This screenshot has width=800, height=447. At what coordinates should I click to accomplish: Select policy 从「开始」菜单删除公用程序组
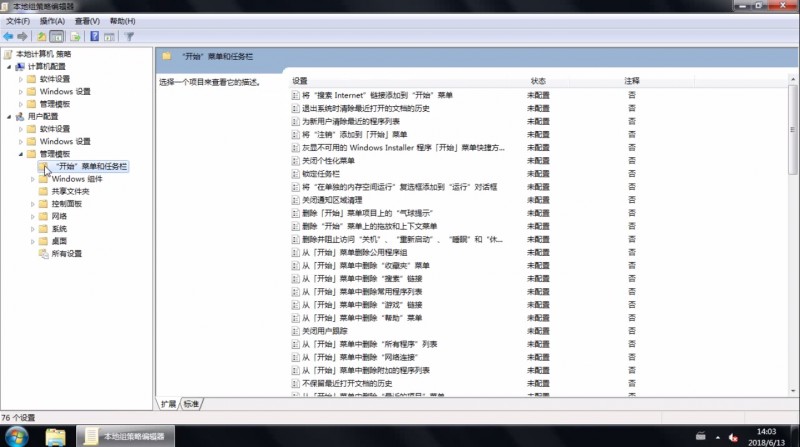pyautogui.click(x=355, y=253)
